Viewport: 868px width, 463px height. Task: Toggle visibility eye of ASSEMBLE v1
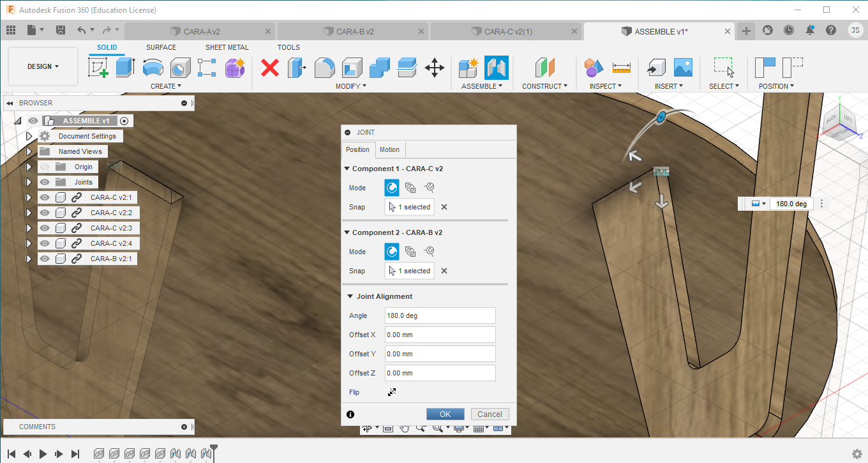click(x=33, y=121)
